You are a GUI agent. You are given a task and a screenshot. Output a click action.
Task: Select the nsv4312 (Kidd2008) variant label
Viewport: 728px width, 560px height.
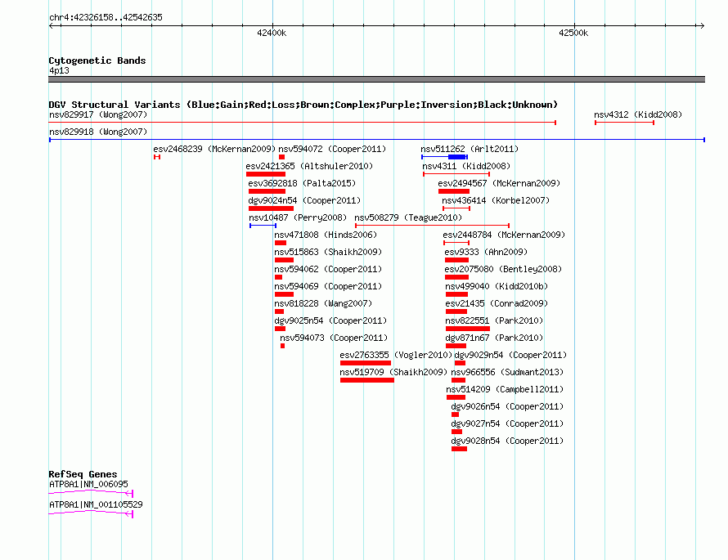click(638, 114)
